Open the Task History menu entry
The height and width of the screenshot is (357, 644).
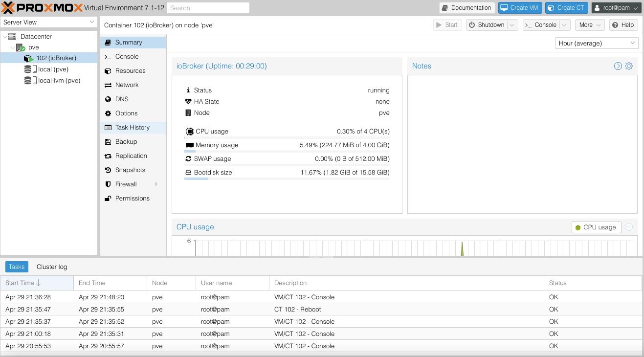pos(133,128)
